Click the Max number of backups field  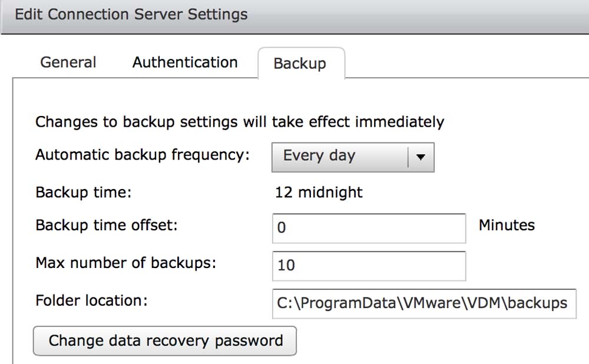(369, 266)
